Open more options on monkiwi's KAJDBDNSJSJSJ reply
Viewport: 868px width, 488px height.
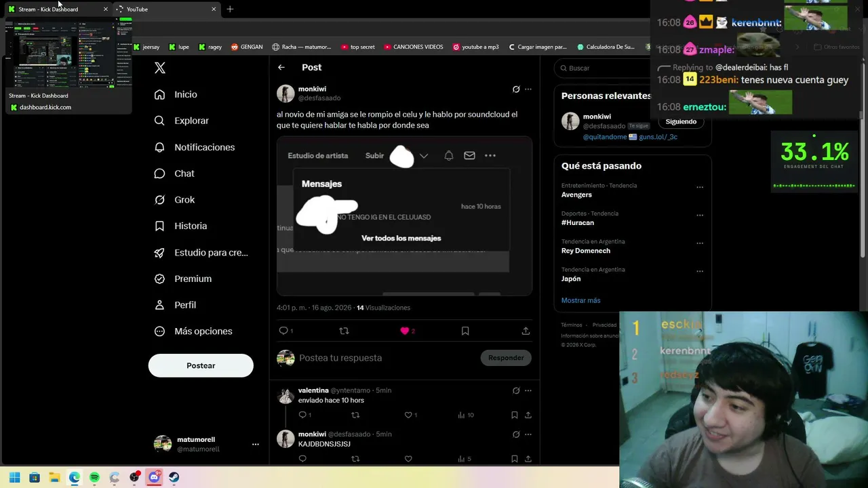click(x=528, y=434)
